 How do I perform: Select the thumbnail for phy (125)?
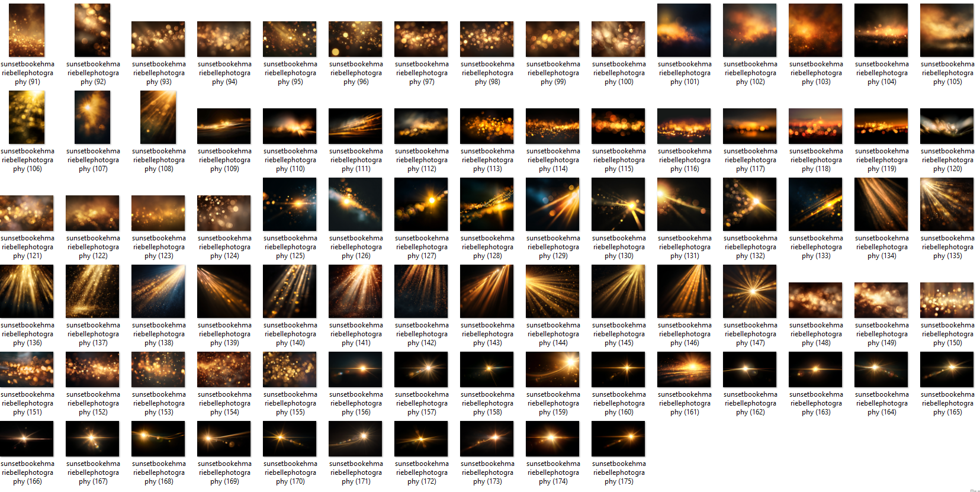pyautogui.click(x=290, y=204)
